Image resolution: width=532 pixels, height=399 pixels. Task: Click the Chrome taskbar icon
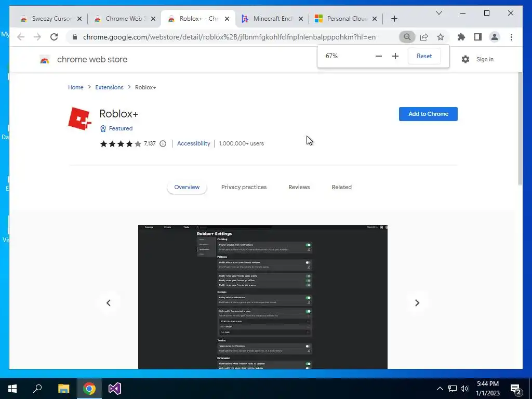pyautogui.click(x=89, y=389)
